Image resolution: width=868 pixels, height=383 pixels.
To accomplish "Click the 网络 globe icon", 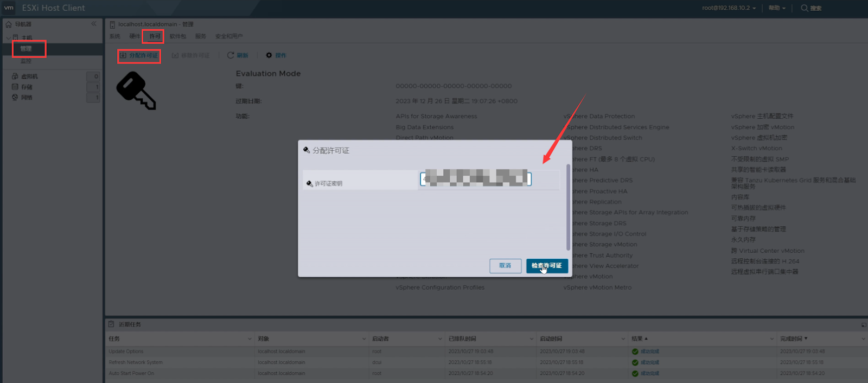I will click(x=15, y=97).
